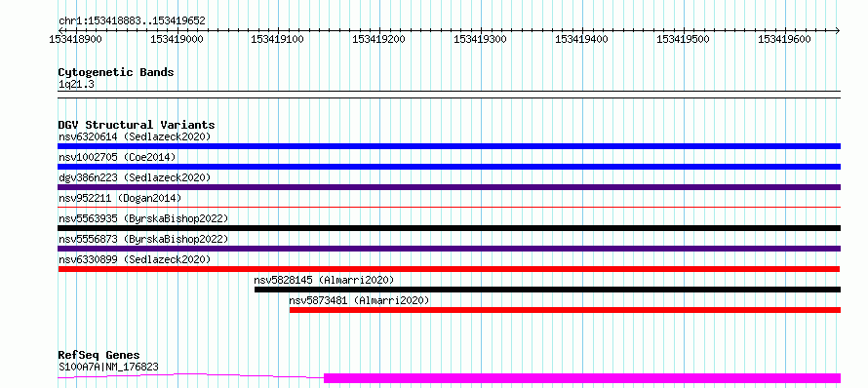Click ruler position 153419300
The height and width of the screenshot is (388, 868).
tap(480, 39)
